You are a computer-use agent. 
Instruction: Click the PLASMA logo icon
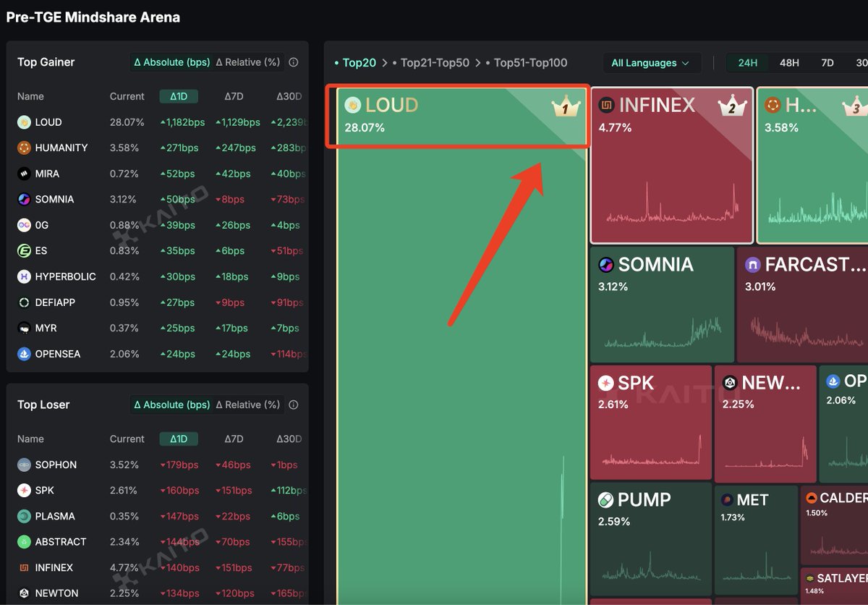point(24,516)
